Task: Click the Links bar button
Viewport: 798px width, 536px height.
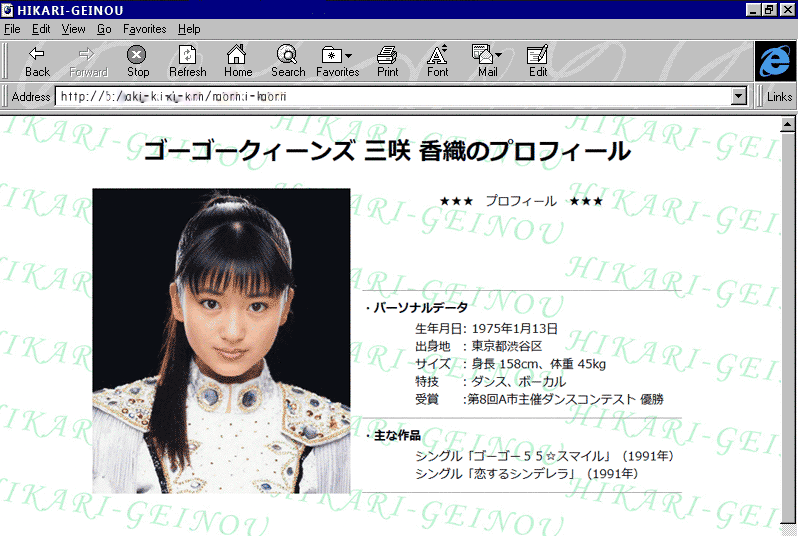Action: tap(779, 97)
